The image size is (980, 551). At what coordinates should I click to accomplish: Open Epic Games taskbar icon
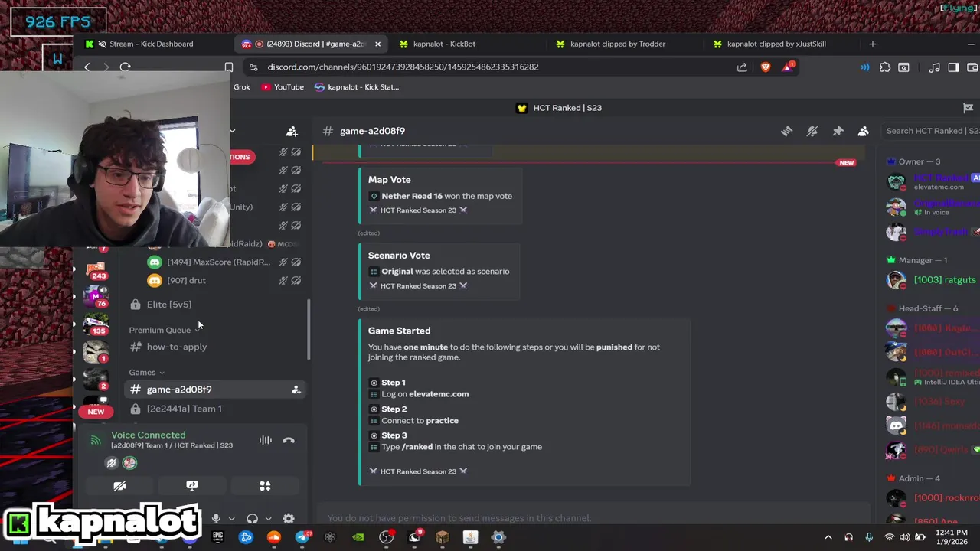coord(218,537)
